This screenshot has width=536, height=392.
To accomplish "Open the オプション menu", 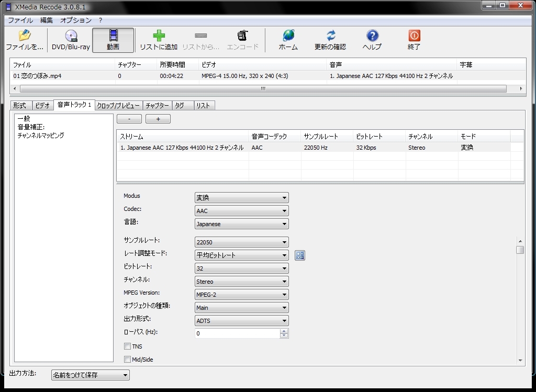I will click(76, 20).
